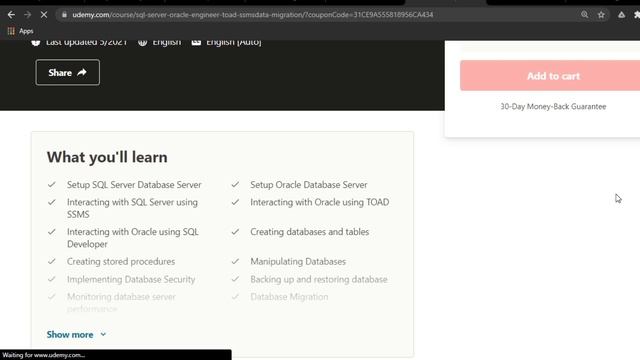Click Setup Oracle Database Server item

[x=309, y=185]
